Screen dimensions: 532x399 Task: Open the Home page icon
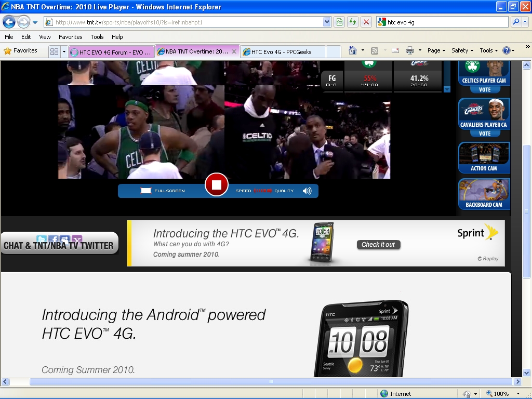(353, 50)
